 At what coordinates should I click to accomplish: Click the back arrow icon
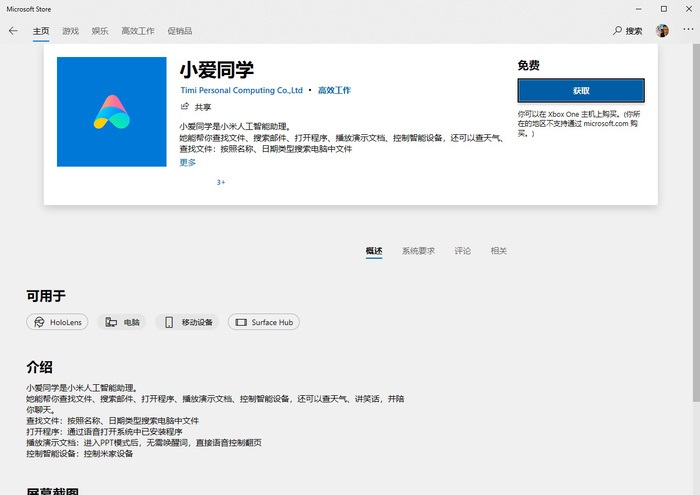pyautogui.click(x=13, y=31)
